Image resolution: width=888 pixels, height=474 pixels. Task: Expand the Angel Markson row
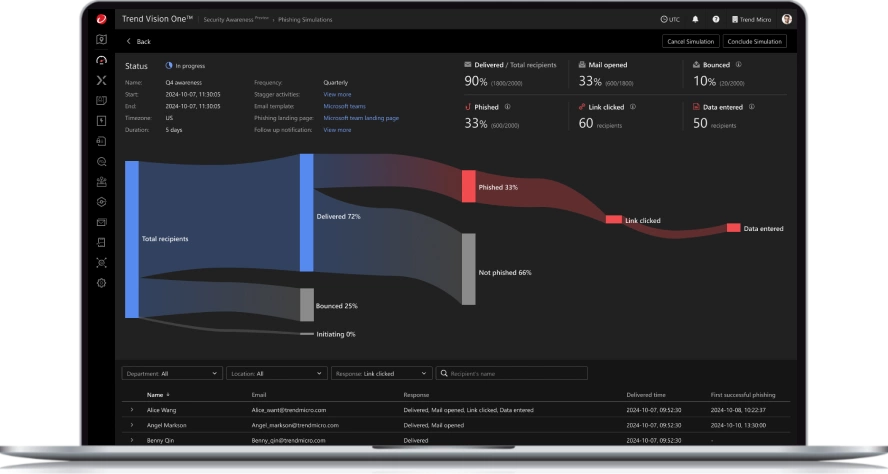coord(132,425)
